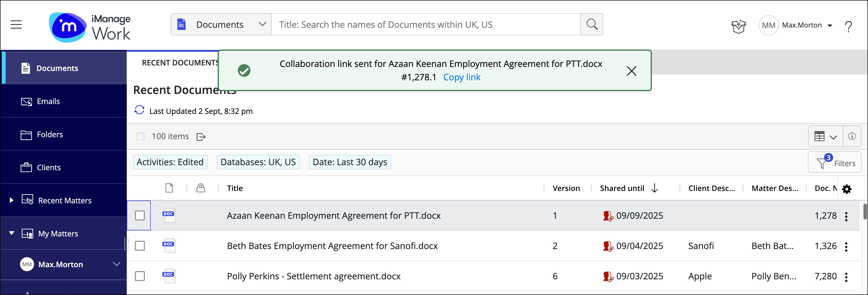Viewport: 868px width, 295px height.
Task: Tick checkbox for Polly Perkins Settlement agreement
Action: click(x=140, y=276)
